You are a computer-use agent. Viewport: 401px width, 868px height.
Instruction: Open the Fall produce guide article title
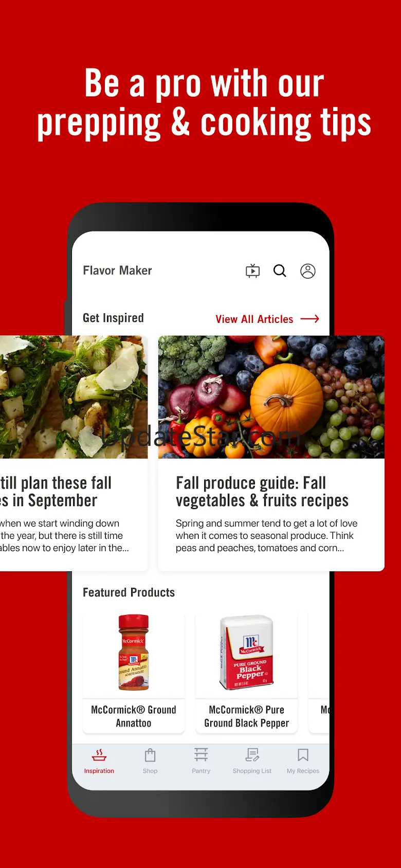point(262,492)
